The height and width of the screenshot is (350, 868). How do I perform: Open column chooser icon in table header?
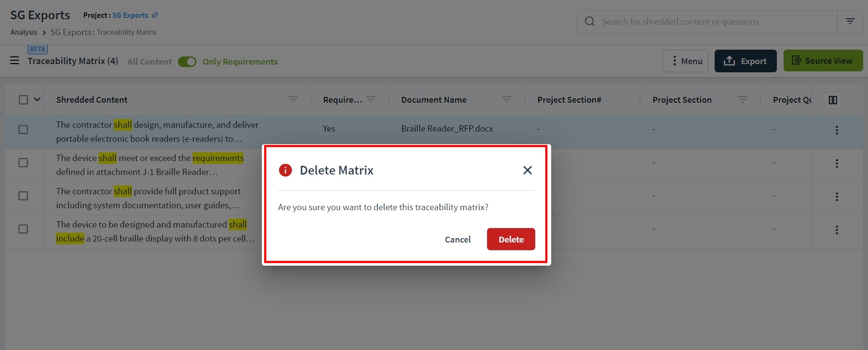coord(833,100)
